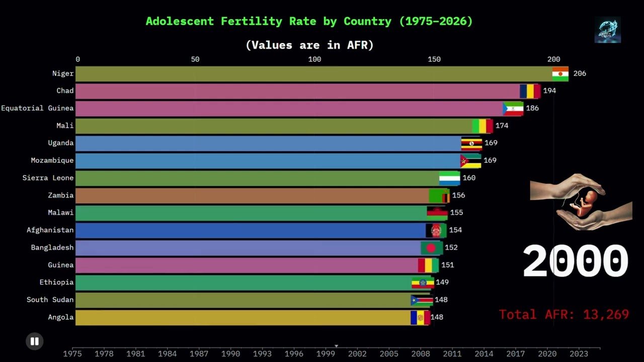Click the Malawi flag icon

437,213
